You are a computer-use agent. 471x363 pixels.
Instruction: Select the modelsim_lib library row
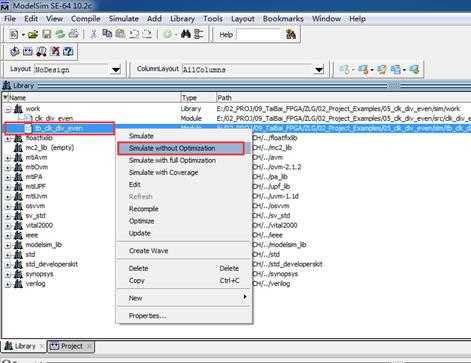[44, 245]
